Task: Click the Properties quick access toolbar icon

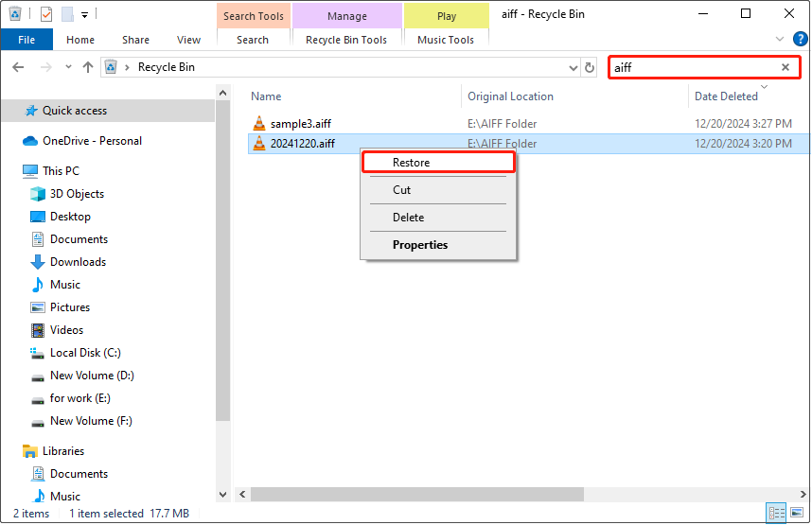Action: tap(46, 14)
